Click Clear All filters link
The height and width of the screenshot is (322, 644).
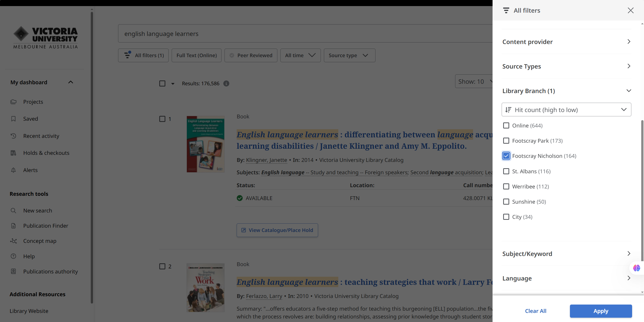click(x=536, y=311)
